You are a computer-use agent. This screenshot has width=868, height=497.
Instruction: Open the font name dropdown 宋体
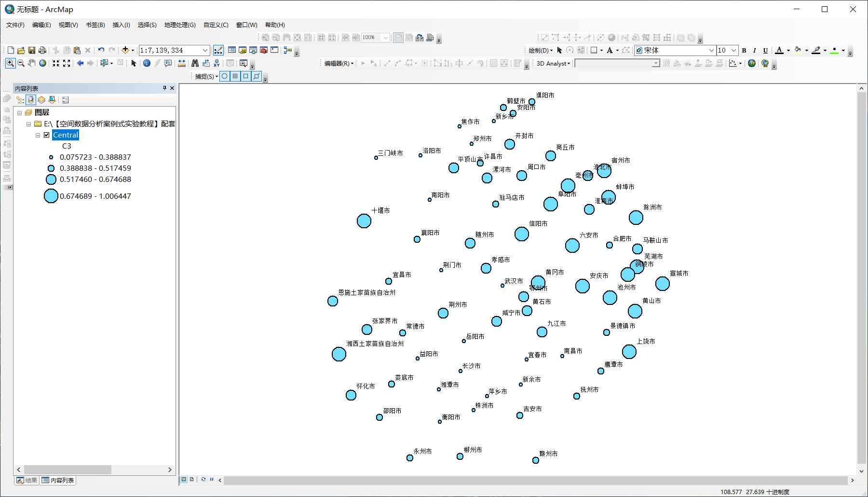(x=711, y=50)
